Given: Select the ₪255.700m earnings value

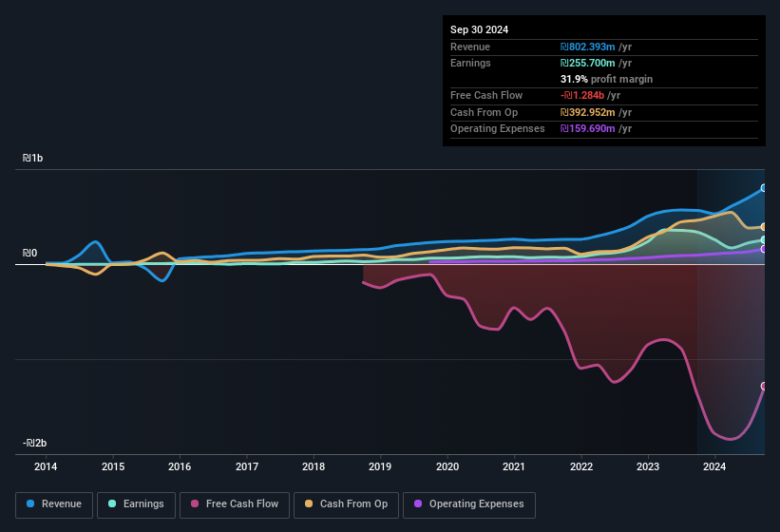Looking at the screenshot, I should 587,63.
